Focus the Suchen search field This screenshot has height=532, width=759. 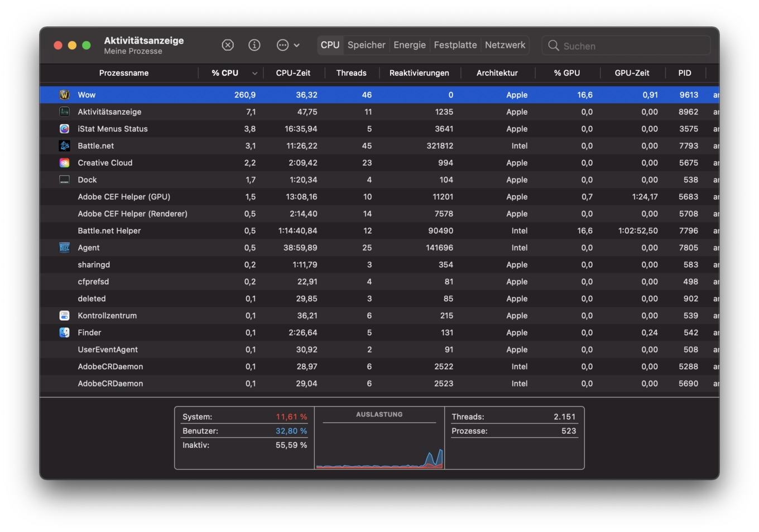coord(626,46)
